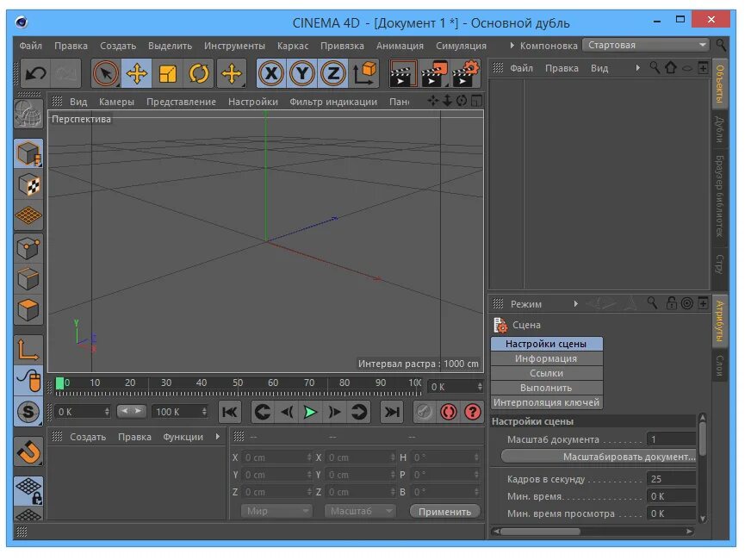The width and height of the screenshot is (751, 560).
Task: Switch to Points mode
Action: tap(28, 248)
